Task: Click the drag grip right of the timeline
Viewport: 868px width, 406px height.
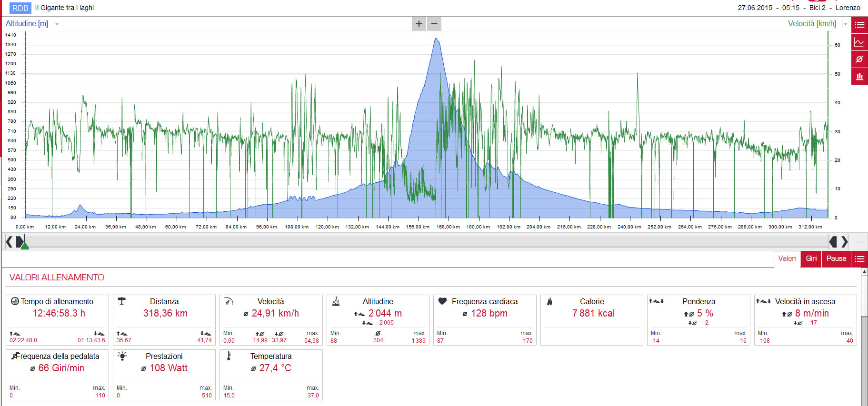Action: click(861, 242)
